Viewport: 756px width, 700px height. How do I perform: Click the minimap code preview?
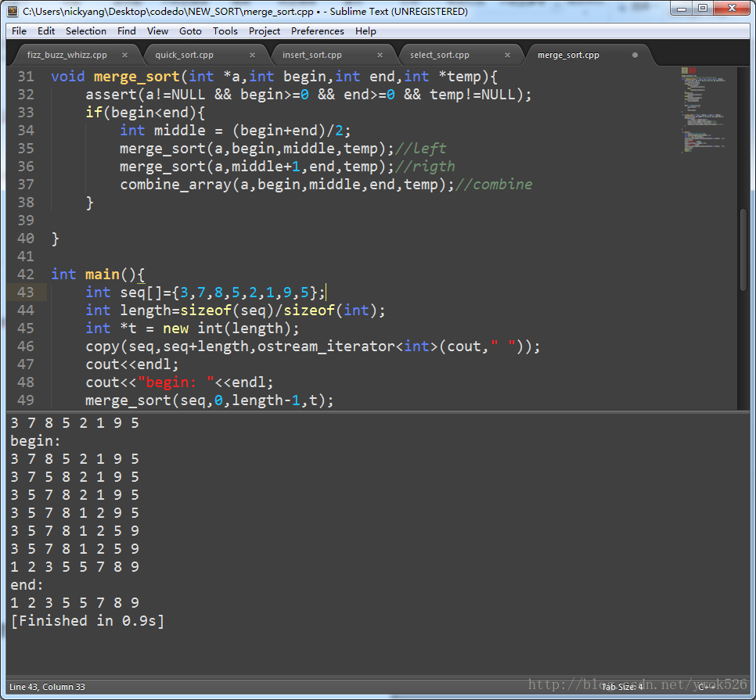(x=704, y=109)
